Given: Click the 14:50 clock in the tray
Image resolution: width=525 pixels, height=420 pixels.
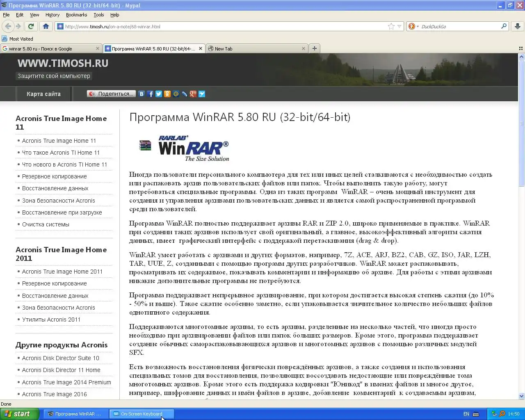Looking at the screenshot, I should click(x=514, y=414).
